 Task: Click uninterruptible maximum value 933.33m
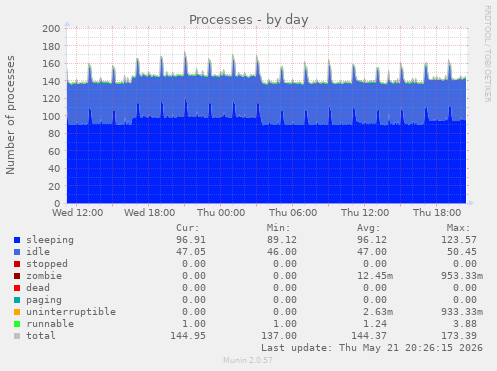pyautogui.click(x=462, y=312)
